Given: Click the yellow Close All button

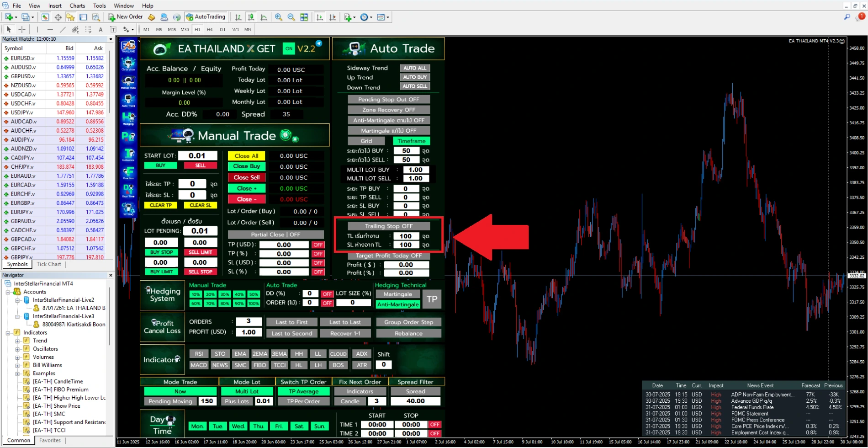Looking at the screenshot, I should (x=246, y=156).
